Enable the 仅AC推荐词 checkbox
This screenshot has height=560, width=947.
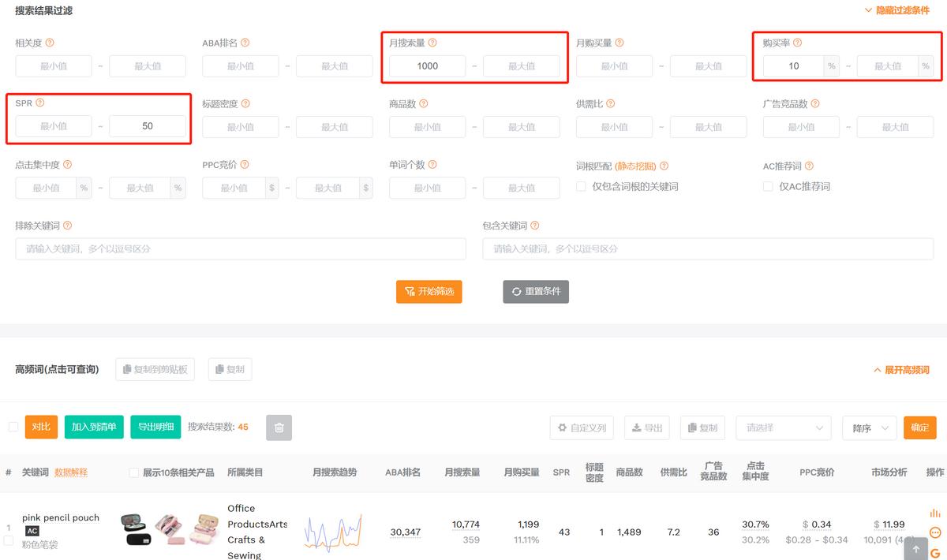[767, 186]
